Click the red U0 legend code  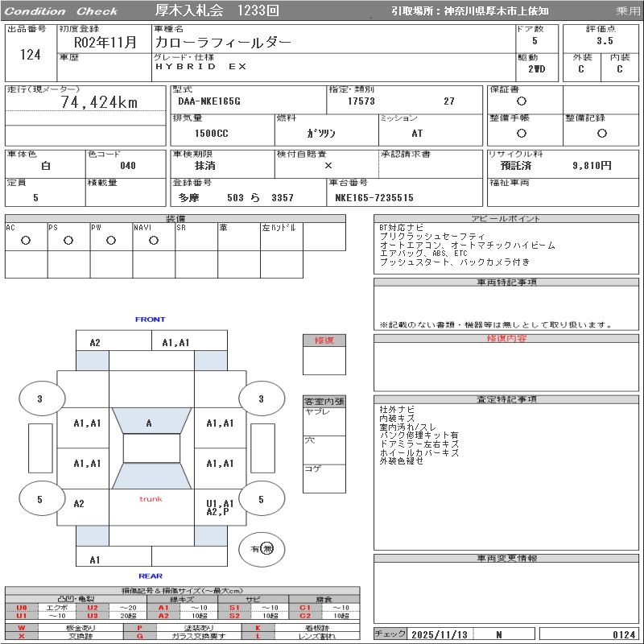(22, 608)
